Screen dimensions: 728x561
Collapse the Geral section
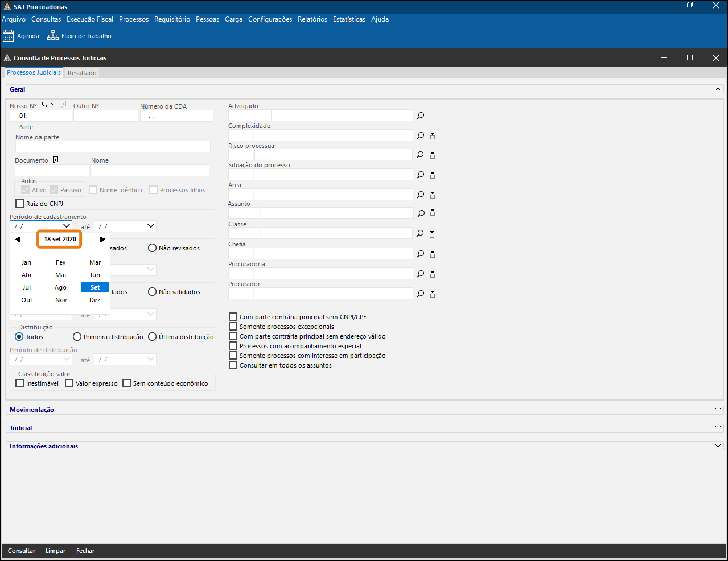(718, 89)
